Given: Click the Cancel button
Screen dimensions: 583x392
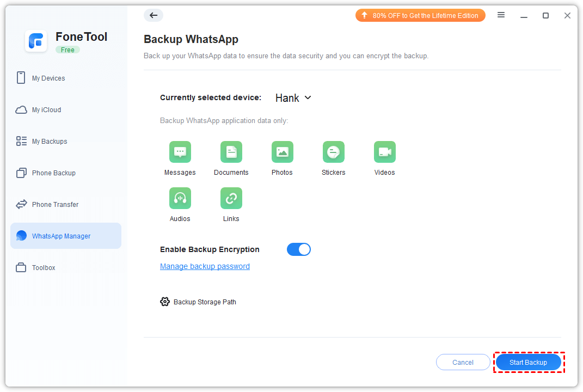Looking at the screenshot, I should click(x=463, y=362).
